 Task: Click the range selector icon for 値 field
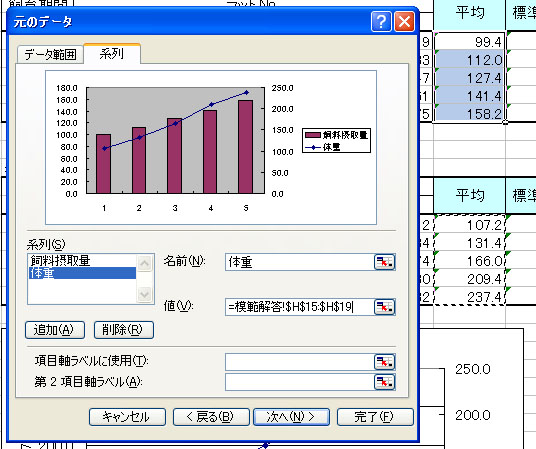click(x=385, y=307)
